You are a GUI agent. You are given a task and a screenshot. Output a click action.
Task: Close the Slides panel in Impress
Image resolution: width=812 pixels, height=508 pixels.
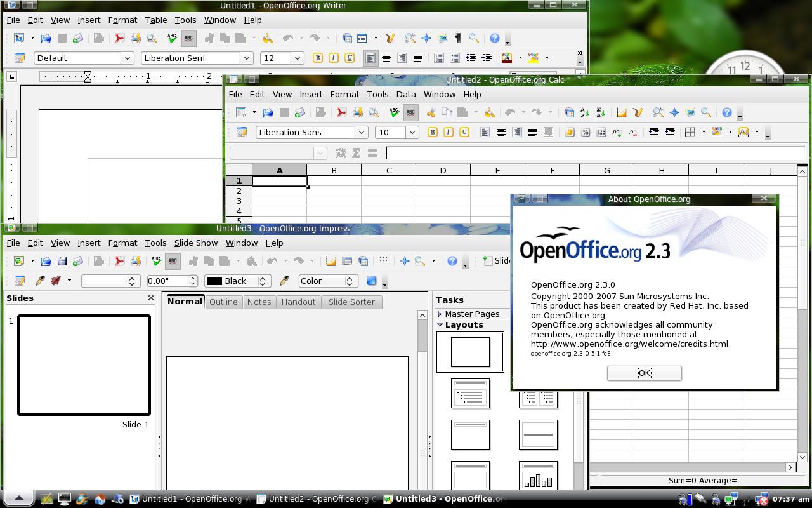(x=151, y=298)
